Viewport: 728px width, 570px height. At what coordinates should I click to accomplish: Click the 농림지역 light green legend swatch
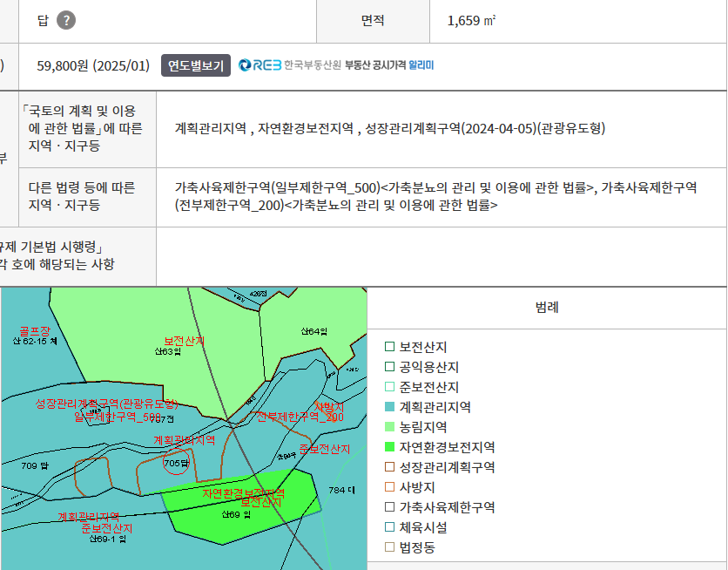click(389, 426)
